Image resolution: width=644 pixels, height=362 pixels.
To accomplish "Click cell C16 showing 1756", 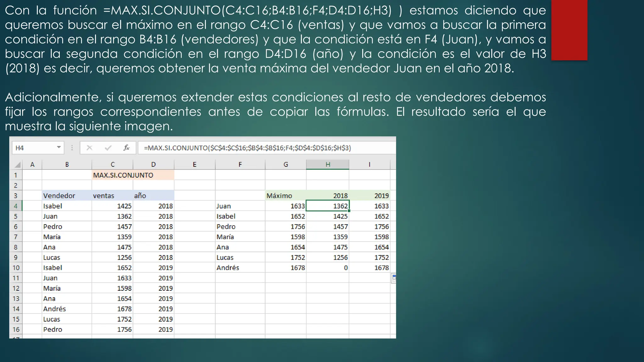I will 113,329.
